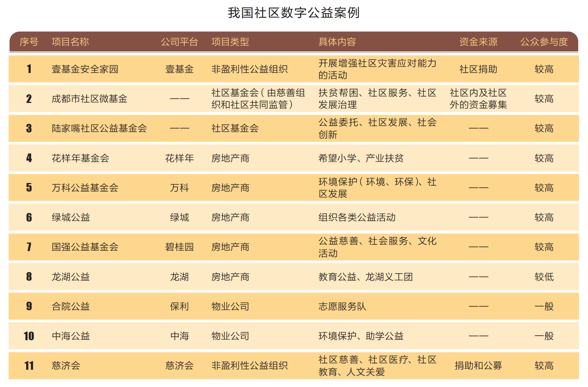Select the 序号 column header
588x387 pixels.
click(29, 42)
